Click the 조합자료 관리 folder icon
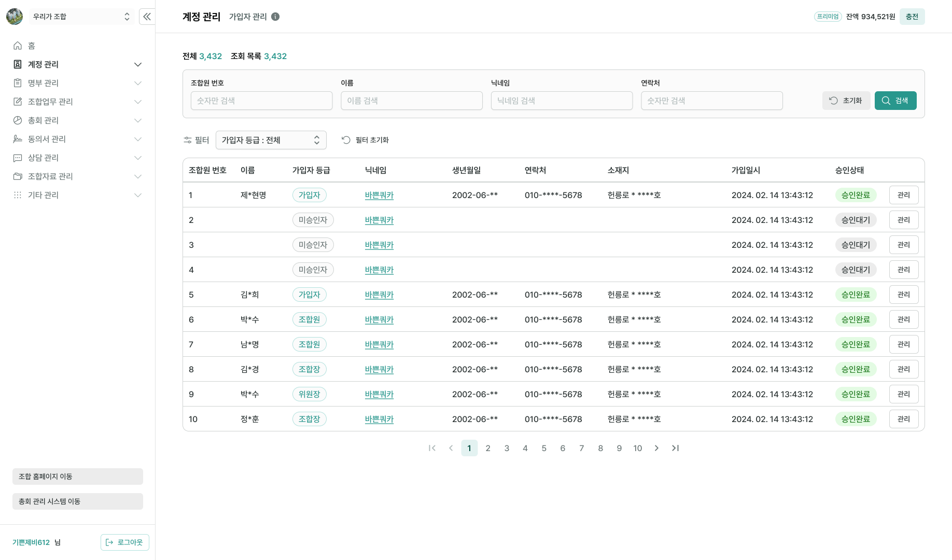This screenshot has height=560, width=952. tap(17, 176)
